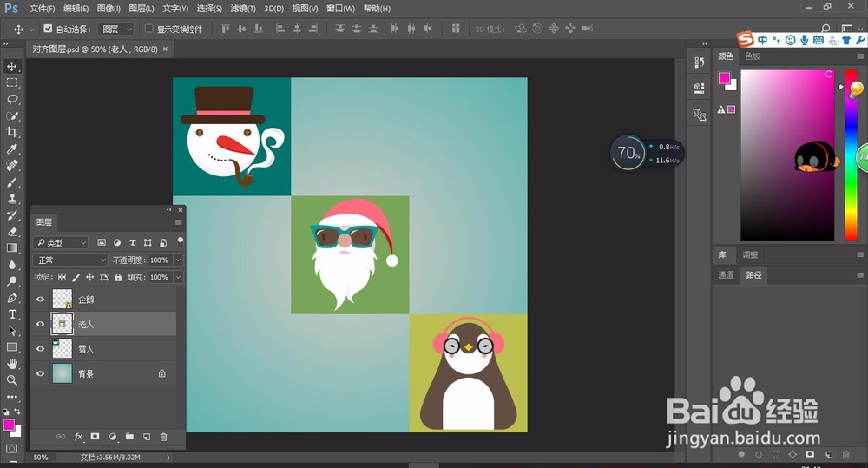Switch to the 色板 tab
The image size is (868, 468).
753,56
